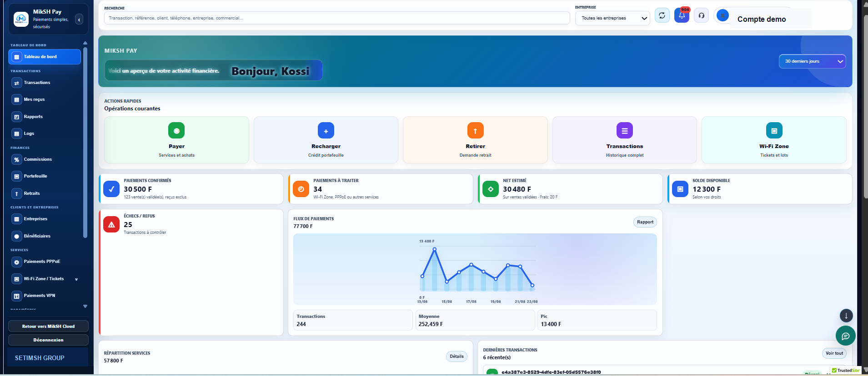Click the green Payer action icon
The image size is (868, 376).
click(x=176, y=130)
